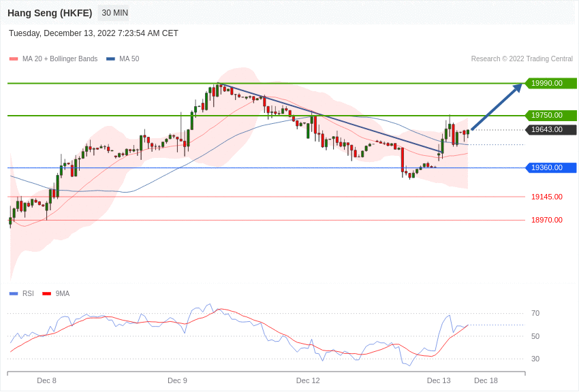Click the MA 50 legend label
The width and height of the screenshot is (579, 392).
(129, 59)
